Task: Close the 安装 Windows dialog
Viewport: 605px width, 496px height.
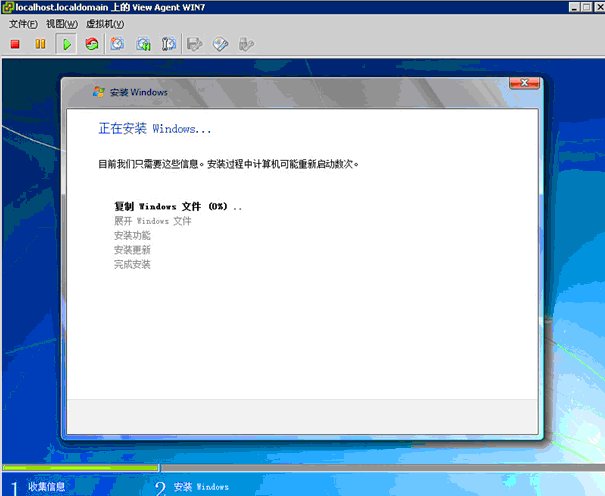Action: 524,83
